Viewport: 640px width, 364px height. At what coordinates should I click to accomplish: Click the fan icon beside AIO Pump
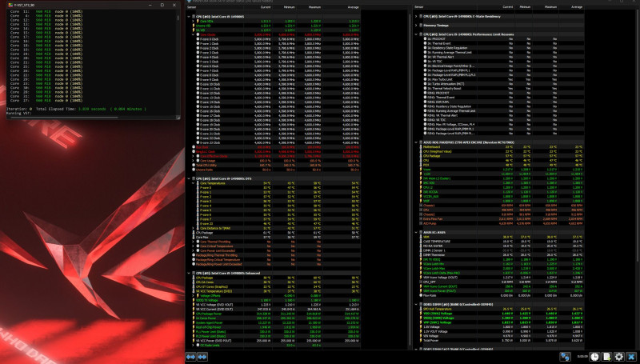point(422,223)
